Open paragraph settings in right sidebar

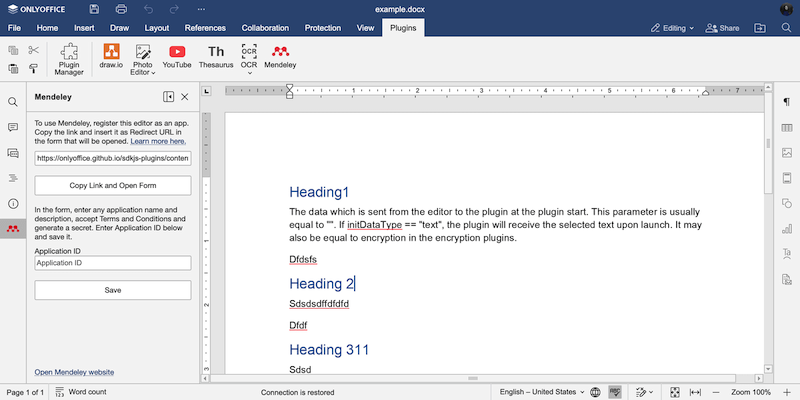click(x=787, y=102)
